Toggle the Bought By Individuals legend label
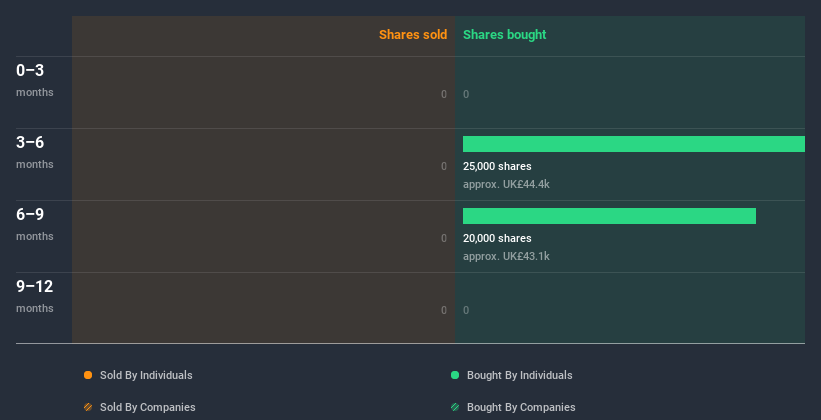Image resolution: width=821 pixels, height=420 pixels. 519,375
